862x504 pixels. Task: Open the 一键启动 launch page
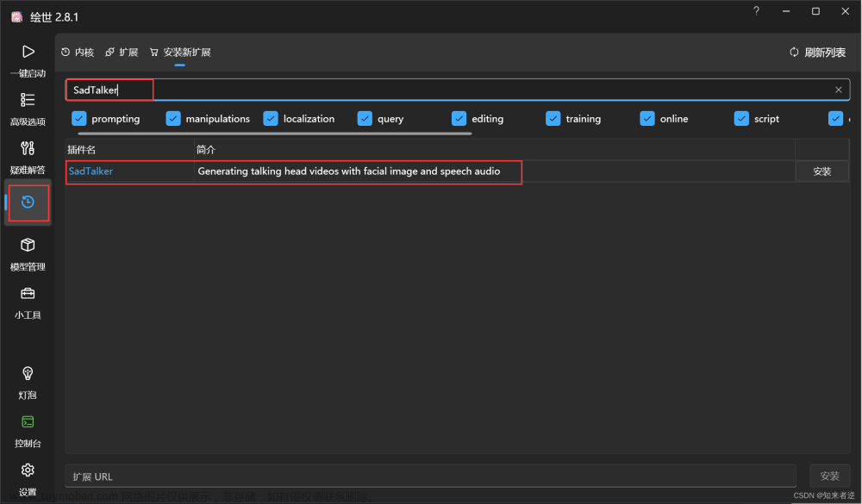[28, 60]
